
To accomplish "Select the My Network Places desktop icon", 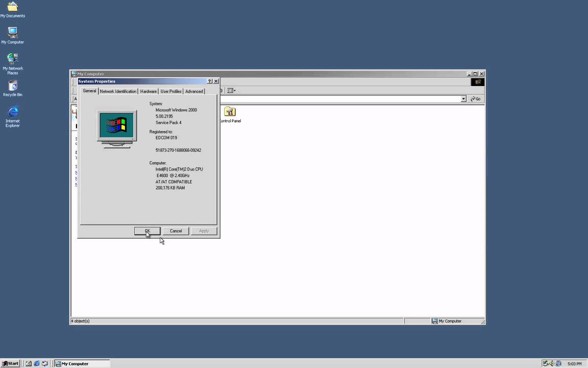I will (x=12, y=63).
